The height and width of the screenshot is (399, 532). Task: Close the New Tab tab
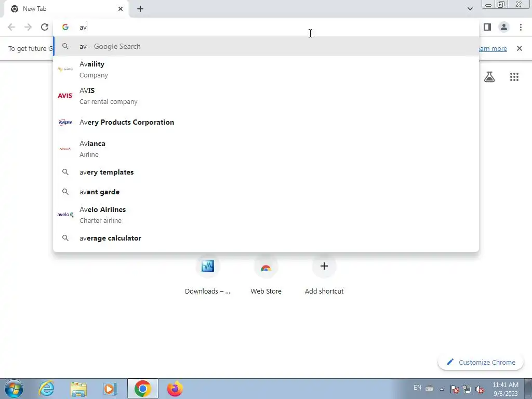pos(121,9)
